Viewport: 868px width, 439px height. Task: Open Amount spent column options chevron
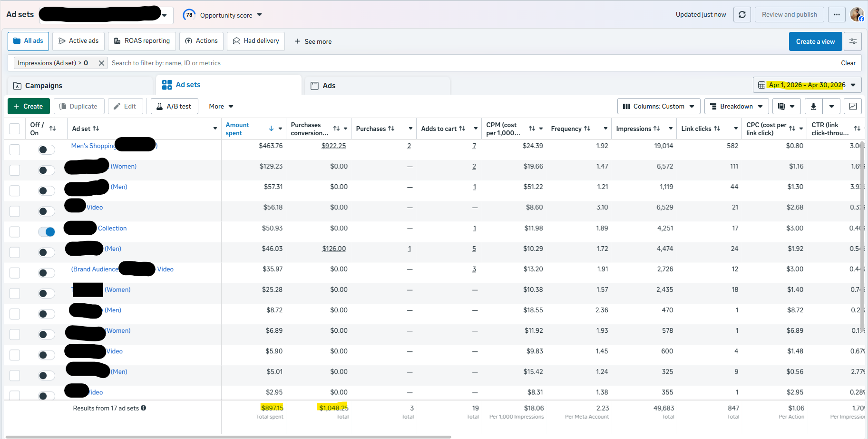pos(280,129)
